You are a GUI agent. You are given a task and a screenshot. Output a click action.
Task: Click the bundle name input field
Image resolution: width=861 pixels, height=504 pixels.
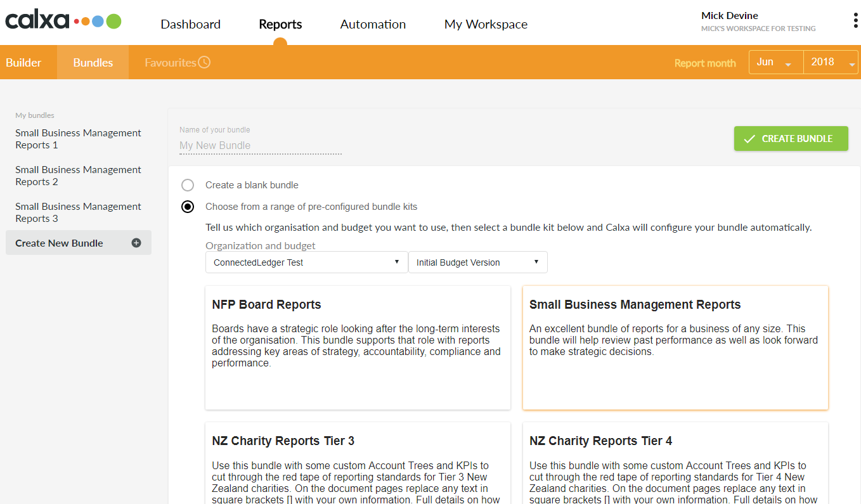(261, 146)
